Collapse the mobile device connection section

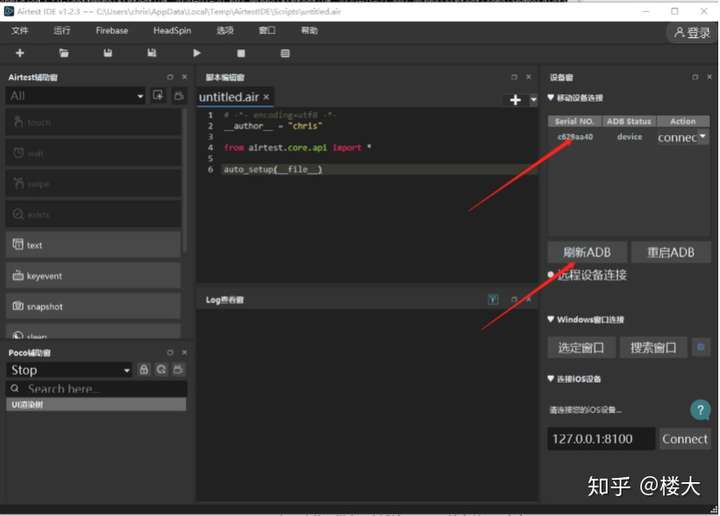click(x=551, y=98)
